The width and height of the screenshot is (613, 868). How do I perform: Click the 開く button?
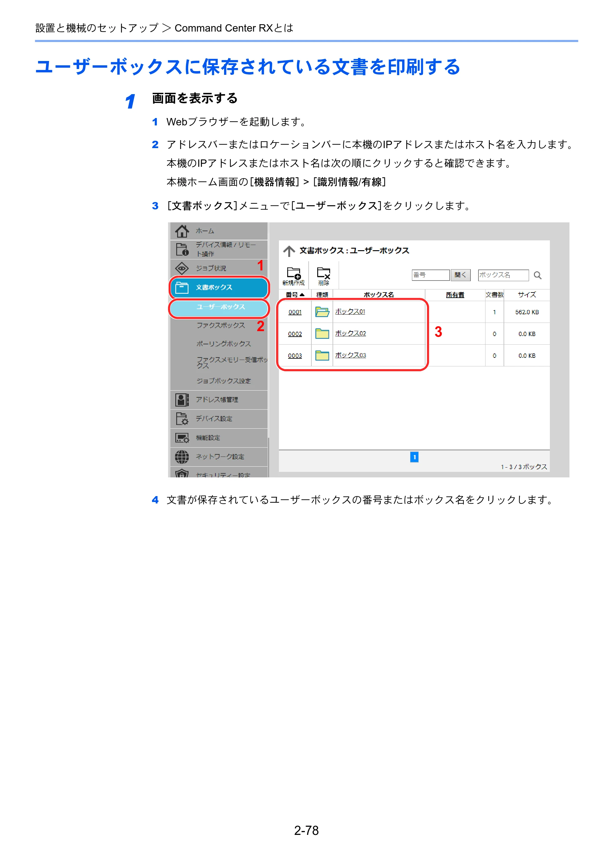pos(460,275)
